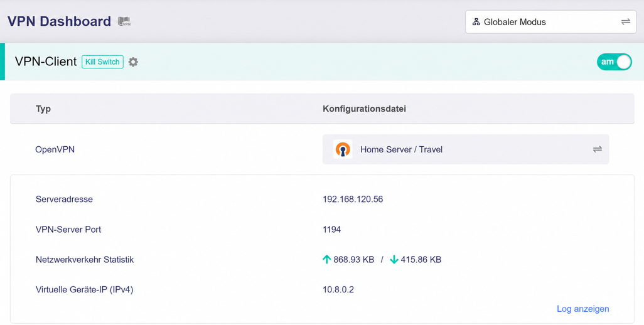This screenshot has width=644, height=325.
Task: Click the download arrow traffic icon
Action: click(x=394, y=259)
